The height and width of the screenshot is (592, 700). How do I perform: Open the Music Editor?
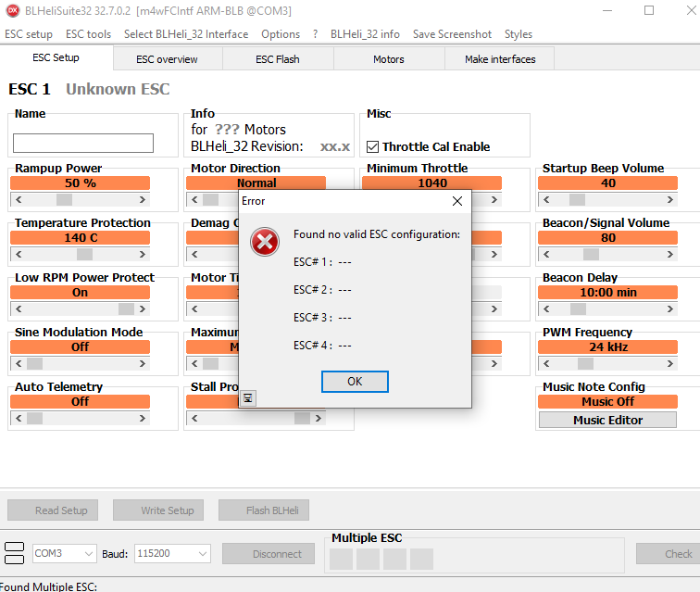click(x=607, y=420)
